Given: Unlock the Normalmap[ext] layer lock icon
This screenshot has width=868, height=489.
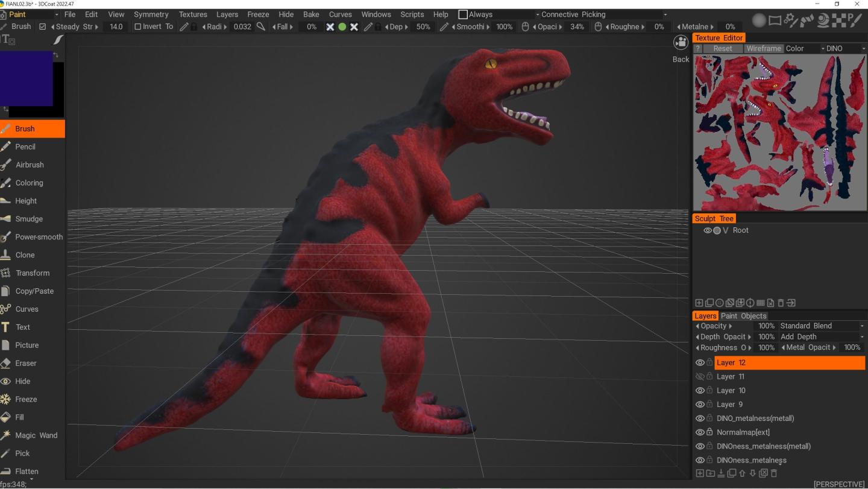Looking at the screenshot, I should [x=709, y=432].
